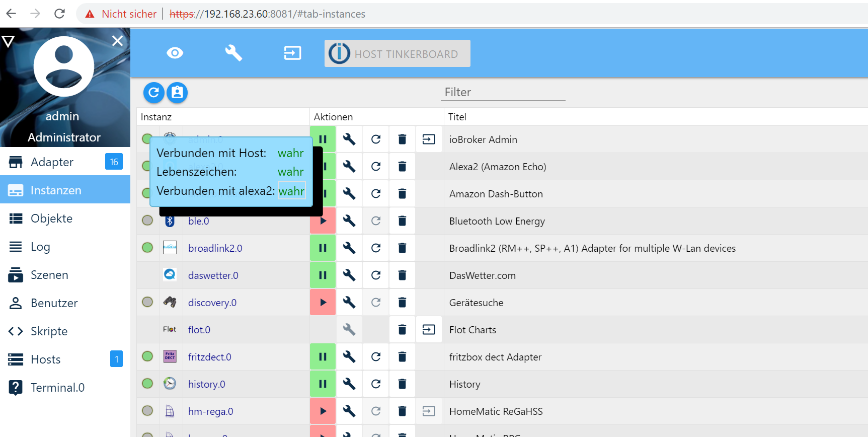Viewport: 868px width, 437px height.
Task: Pause the broadlink2.0 instance
Action: pos(323,248)
